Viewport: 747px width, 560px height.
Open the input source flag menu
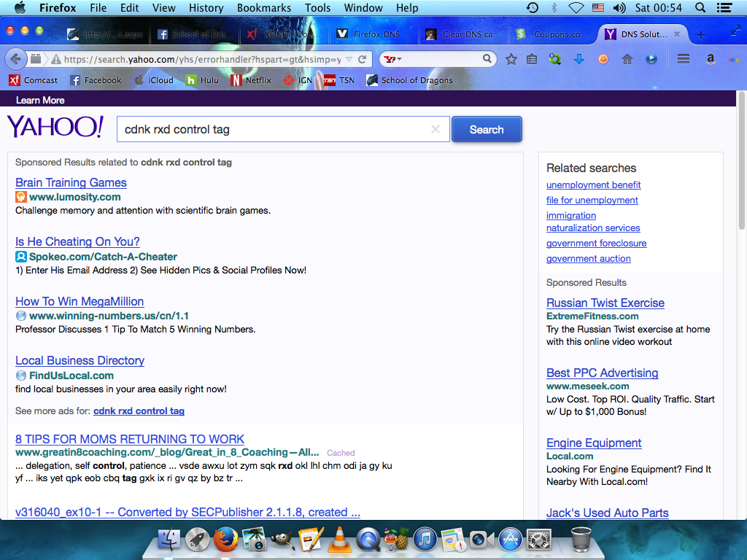tap(598, 7)
